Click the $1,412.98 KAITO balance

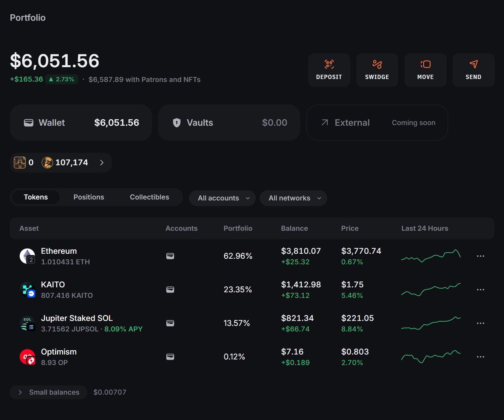301,285
